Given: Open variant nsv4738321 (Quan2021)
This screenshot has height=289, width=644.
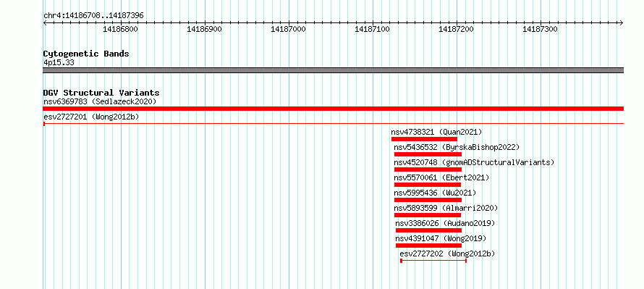Looking at the screenshot, I should point(436,132).
